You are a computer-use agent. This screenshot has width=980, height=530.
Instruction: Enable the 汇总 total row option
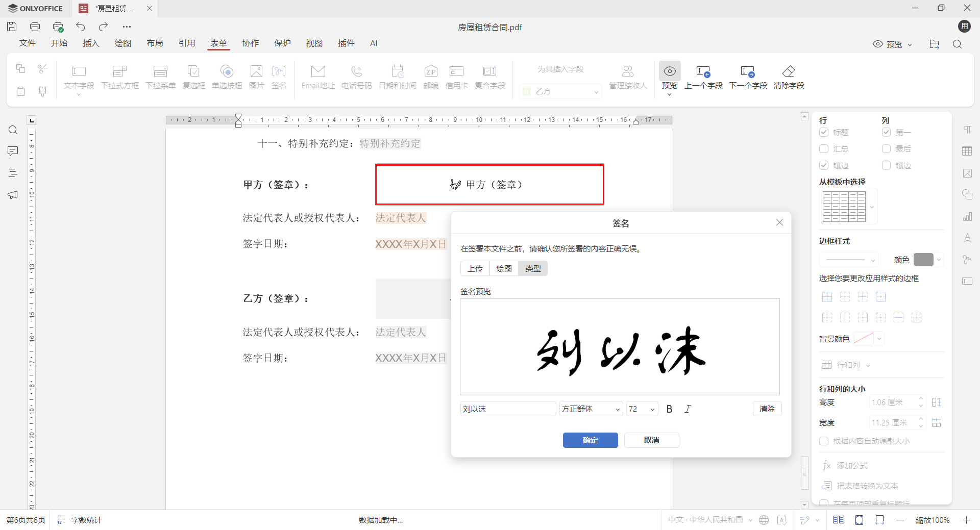tap(824, 148)
